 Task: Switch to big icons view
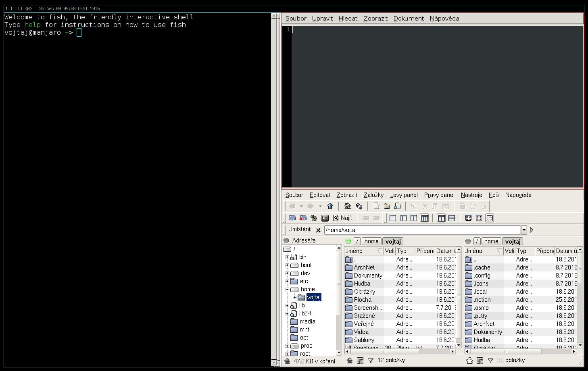[x=468, y=218]
